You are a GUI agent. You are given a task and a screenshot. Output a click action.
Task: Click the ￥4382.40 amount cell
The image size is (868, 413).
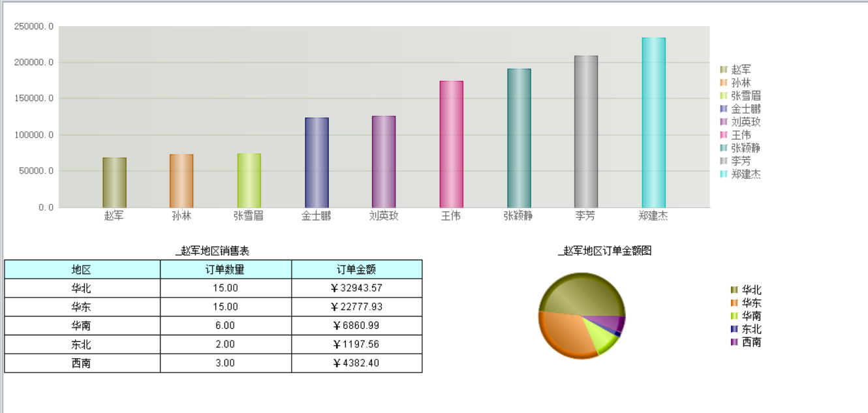[357, 363]
